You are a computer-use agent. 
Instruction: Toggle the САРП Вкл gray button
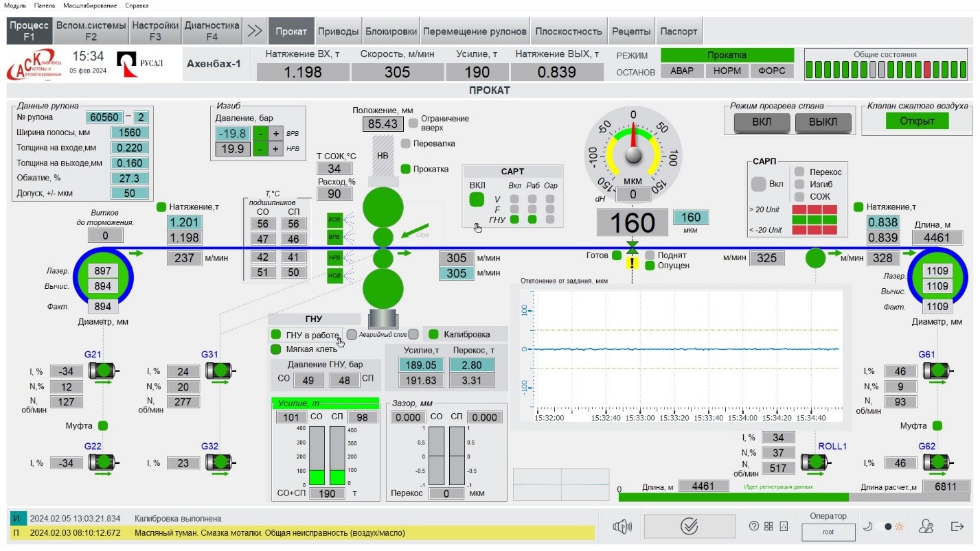click(x=758, y=184)
